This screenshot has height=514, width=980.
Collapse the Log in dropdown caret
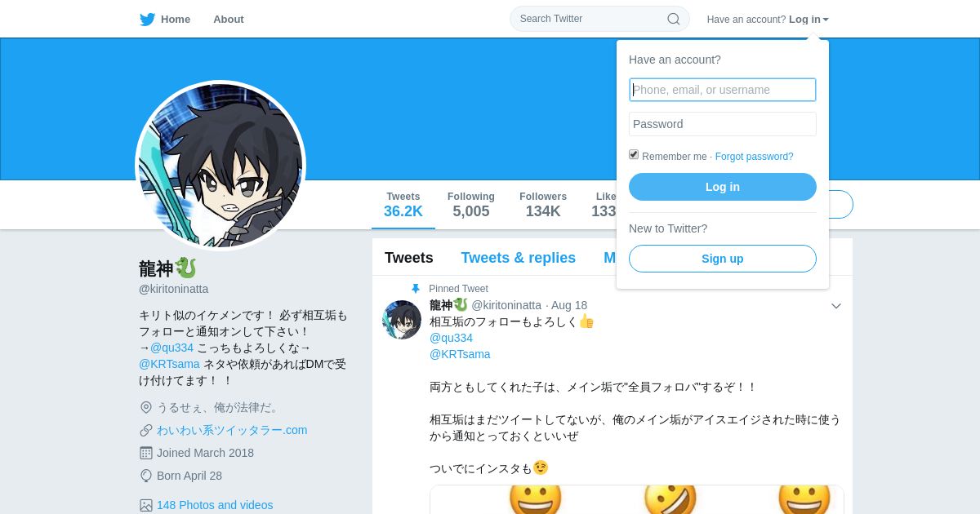(x=826, y=20)
